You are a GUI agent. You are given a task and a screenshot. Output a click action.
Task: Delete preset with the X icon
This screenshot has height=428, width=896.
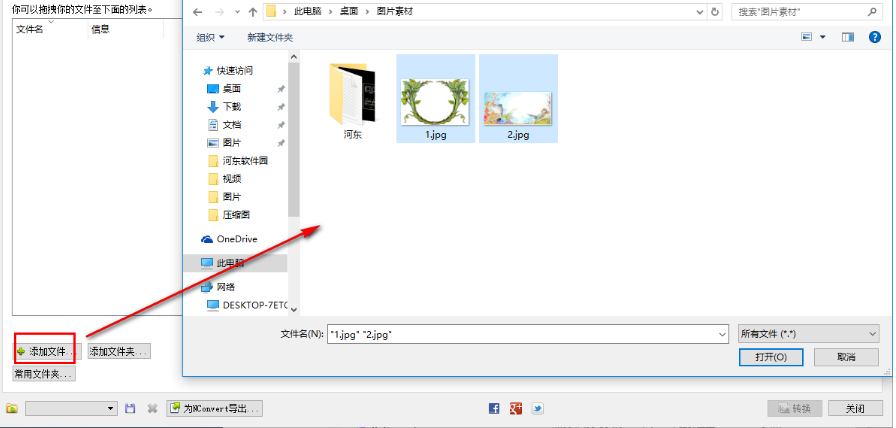[152, 409]
